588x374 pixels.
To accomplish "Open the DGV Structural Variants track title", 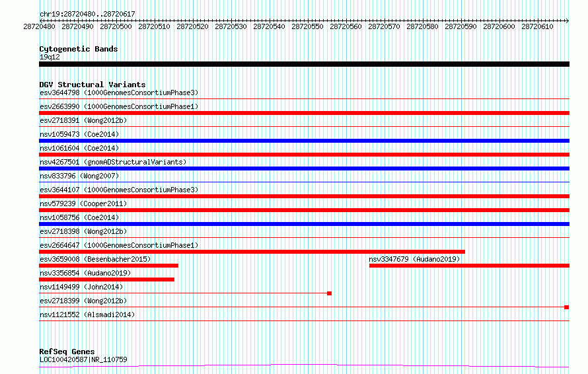I will point(92,85).
